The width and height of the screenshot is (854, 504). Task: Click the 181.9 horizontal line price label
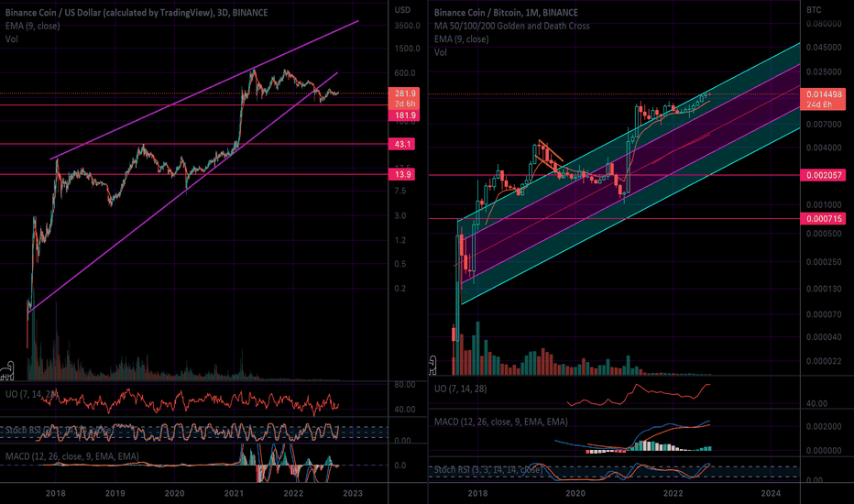click(403, 115)
